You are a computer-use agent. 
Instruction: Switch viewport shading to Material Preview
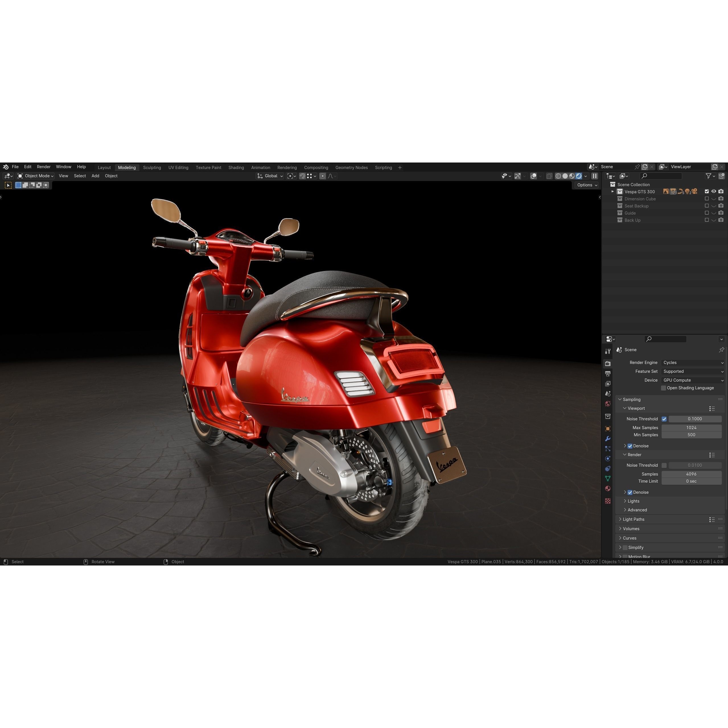(572, 176)
